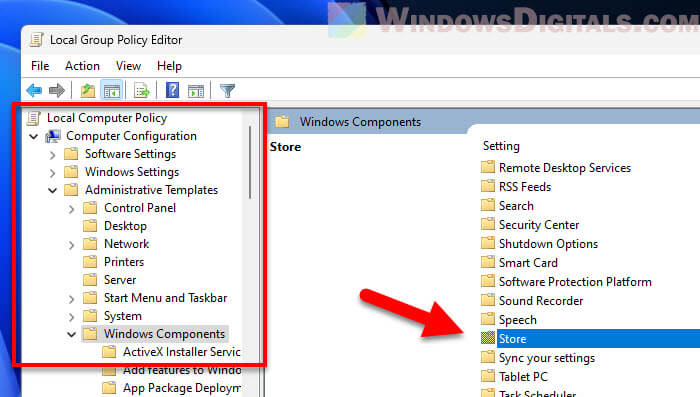
Task: Open Help via the question mark icon
Action: click(172, 91)
